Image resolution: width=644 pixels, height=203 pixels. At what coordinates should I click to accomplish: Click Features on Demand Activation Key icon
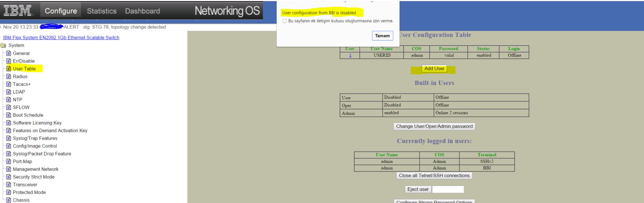point(9,130)
